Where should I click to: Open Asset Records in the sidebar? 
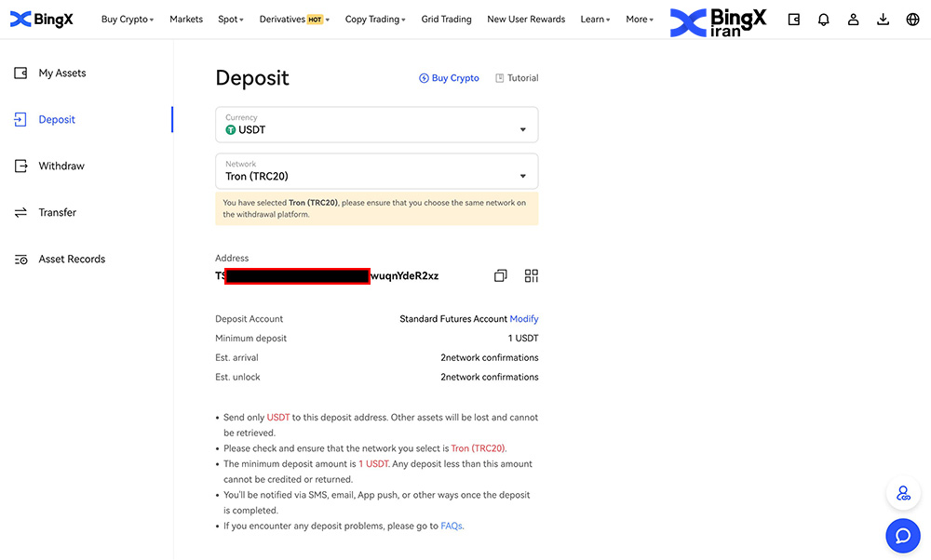tap(72, 260)
